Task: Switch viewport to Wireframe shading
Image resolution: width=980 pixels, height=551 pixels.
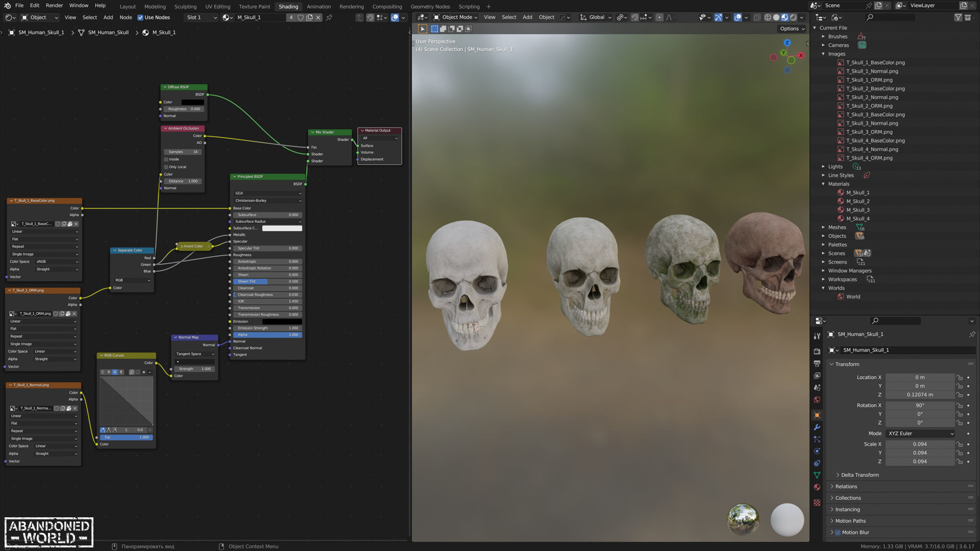Action: coord(768,17)
